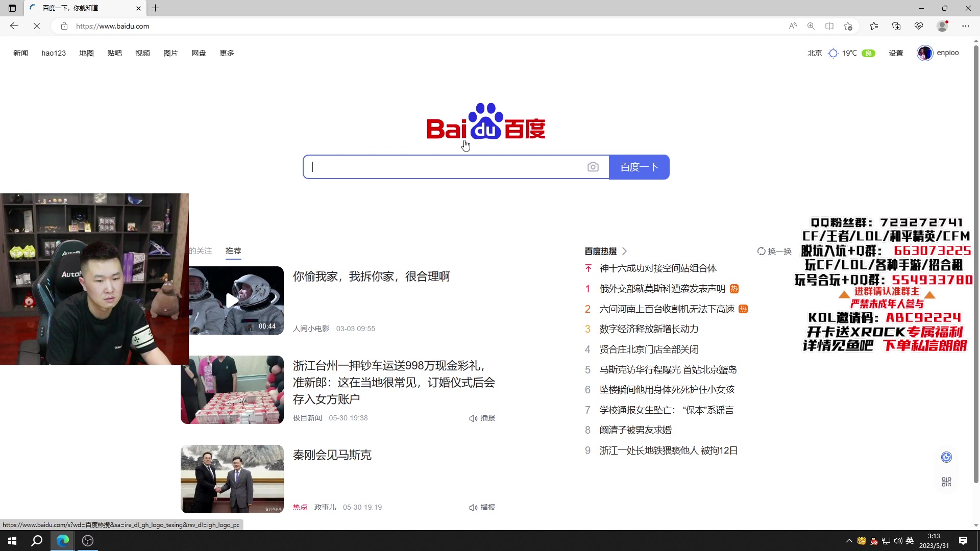Image resolution: width=980 pixels, height=551 pixels.
Task: Click the 百度一下 search button
Action: [639, 167]
